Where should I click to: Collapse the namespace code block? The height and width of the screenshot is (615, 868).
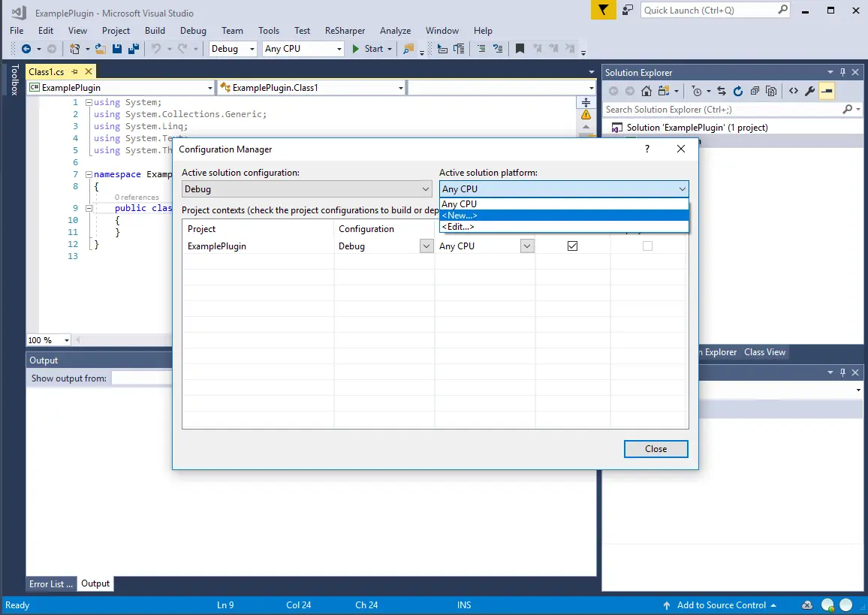[x=89, y=174]
